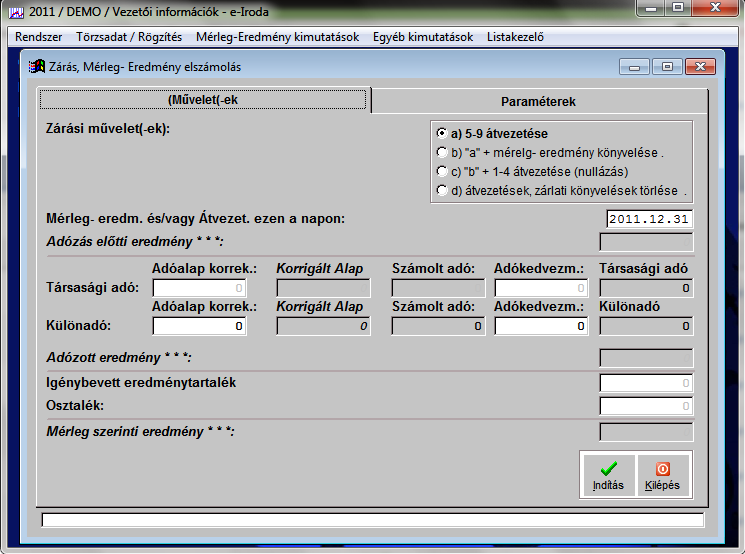Click the date field showing 2011.12.31
745x554 pixels.
coord(649,218)
